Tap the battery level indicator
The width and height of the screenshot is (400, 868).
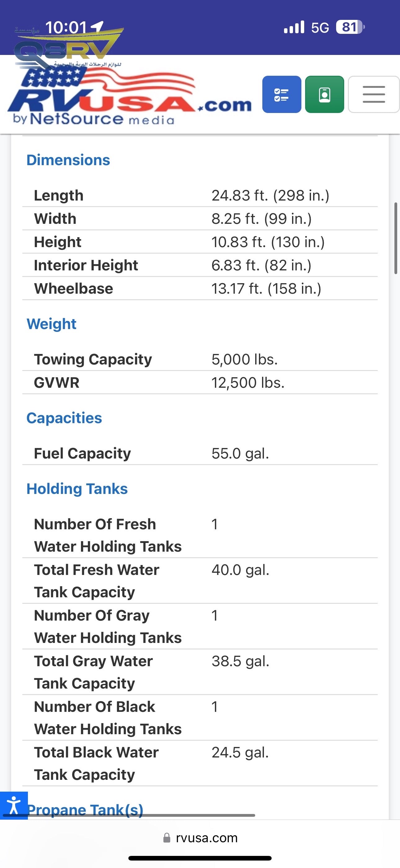[350, 27]
